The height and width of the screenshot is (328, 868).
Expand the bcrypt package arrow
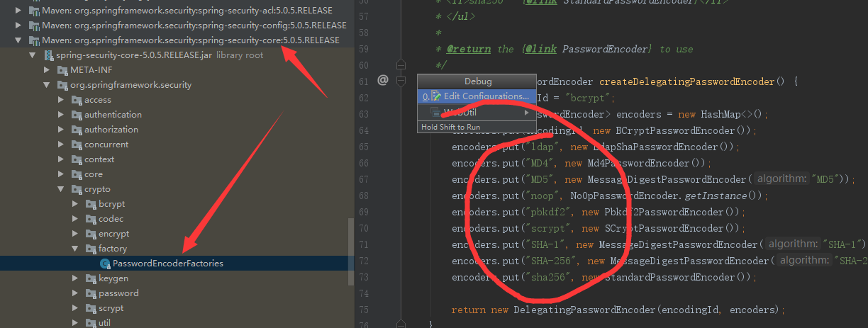[x=77, y=204]
